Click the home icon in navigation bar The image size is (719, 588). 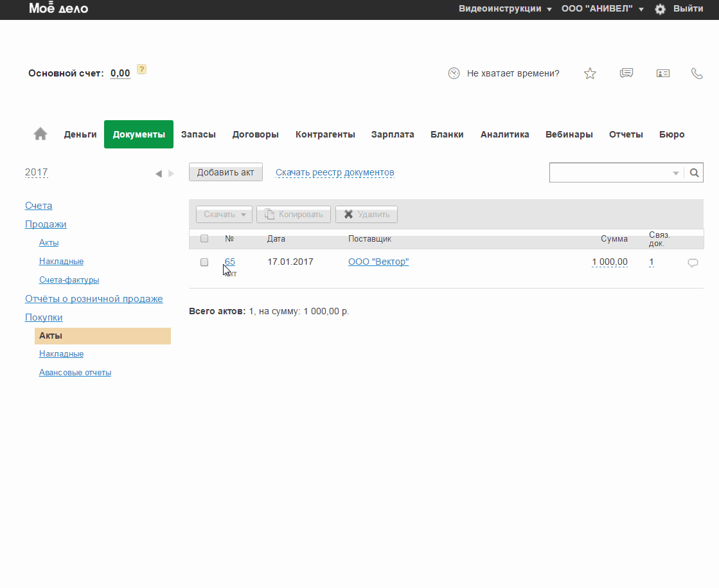tap(40, 134)
